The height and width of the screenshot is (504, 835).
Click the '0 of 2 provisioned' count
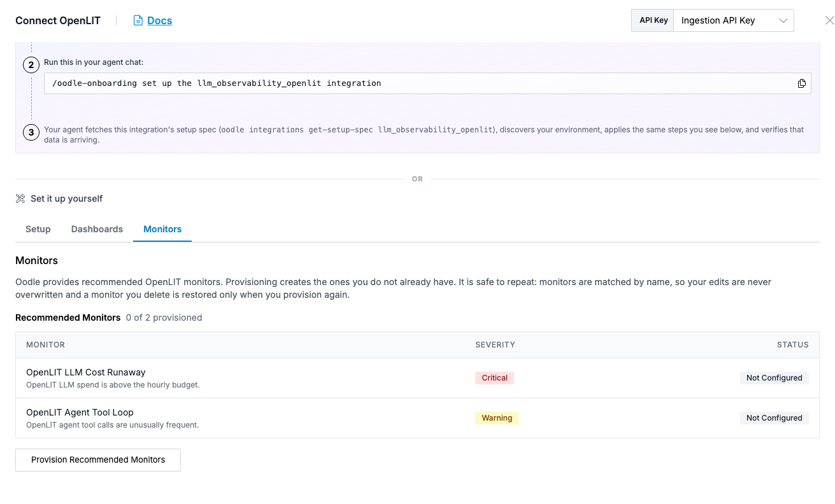[x=164, y=318]
